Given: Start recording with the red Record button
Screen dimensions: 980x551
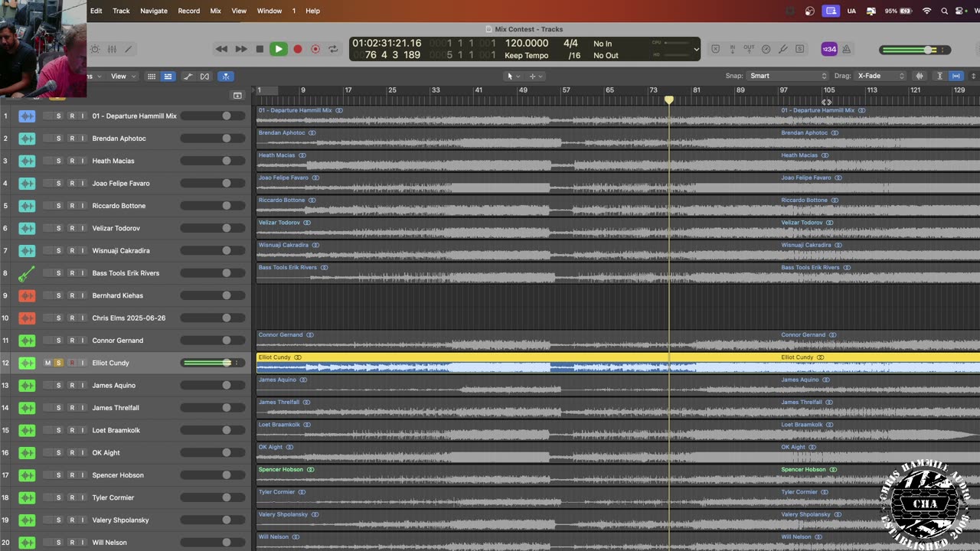Looking at the screenshot, I should pyautogui.click(x=298, y=49).
